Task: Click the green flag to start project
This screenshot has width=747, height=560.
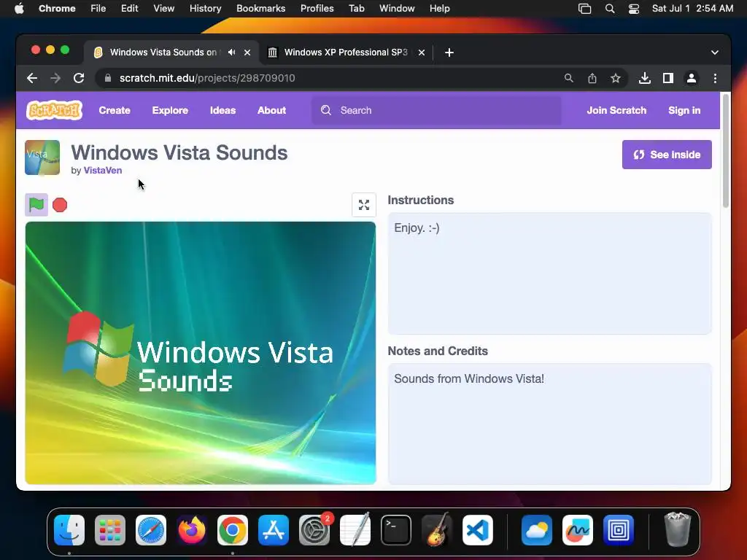Action: pyautogui.click(x=36, y=205)
